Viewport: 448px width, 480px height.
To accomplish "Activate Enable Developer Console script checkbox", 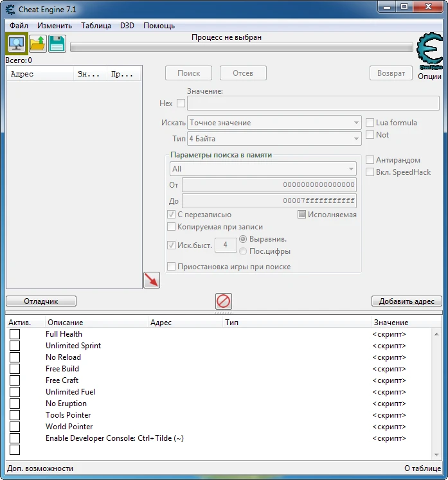I will [x=15, y=438].
